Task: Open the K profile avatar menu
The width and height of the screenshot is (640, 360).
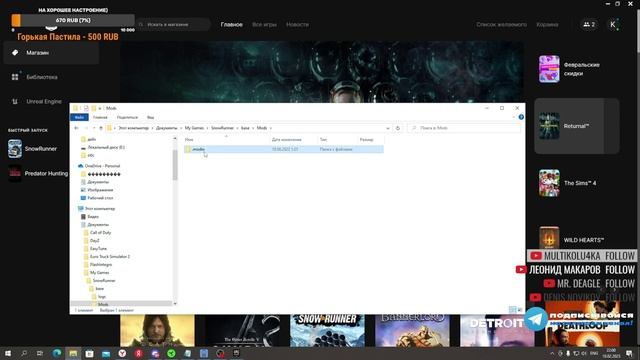Action: coord(613,24)
